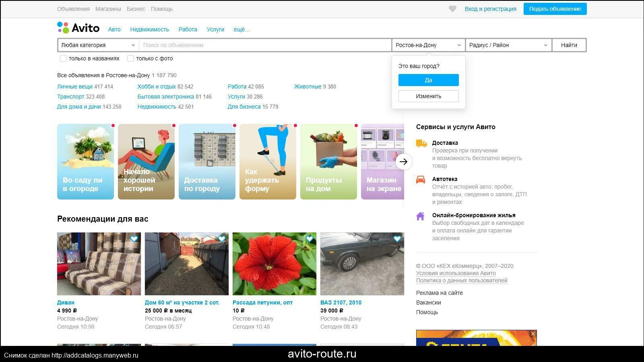Open the Ростов-на-Дону city dropdown
Viewport: 644px width, 362px height.
(x=428, y=45)
